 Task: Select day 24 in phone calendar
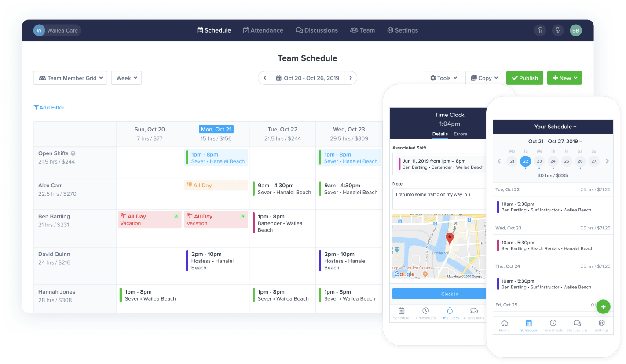pyautogui.click(x=553, y=161)
